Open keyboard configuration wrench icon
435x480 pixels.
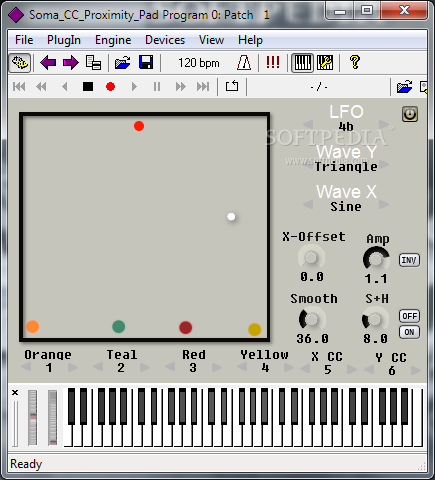pos(325,63)
